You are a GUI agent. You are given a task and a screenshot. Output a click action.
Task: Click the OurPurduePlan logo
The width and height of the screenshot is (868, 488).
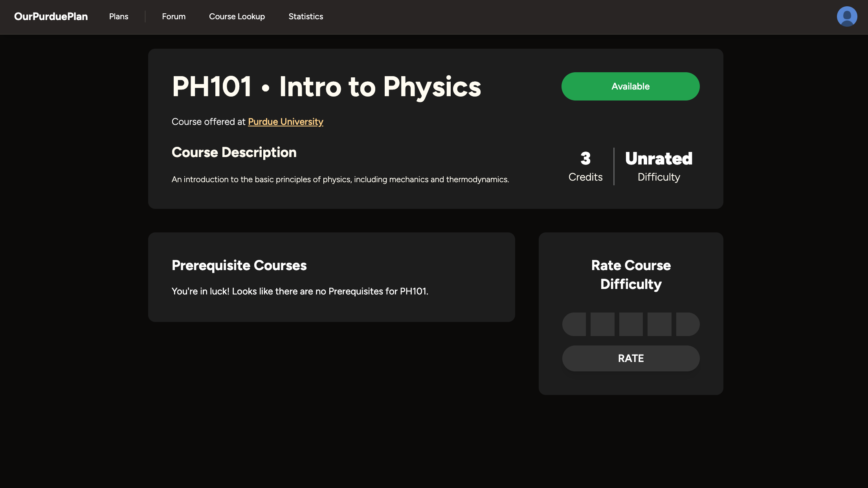51,16
